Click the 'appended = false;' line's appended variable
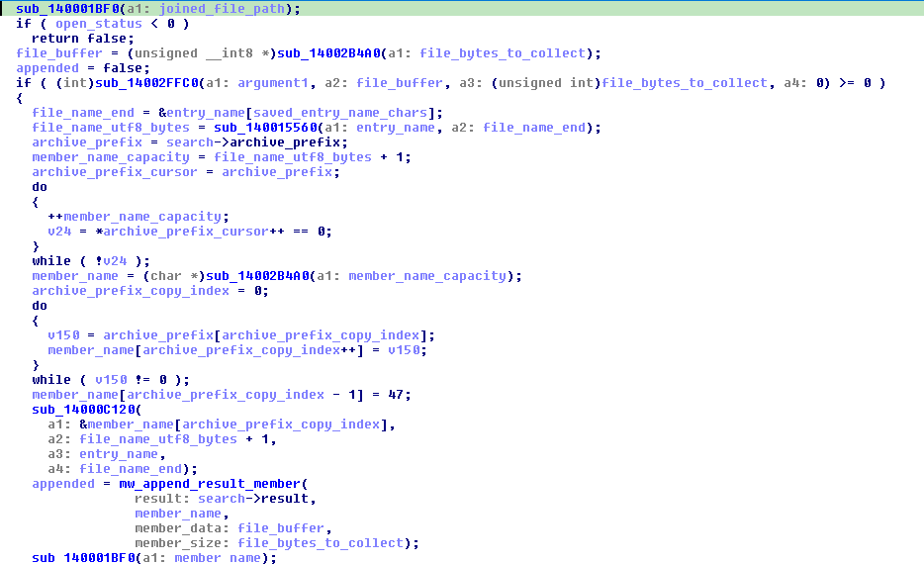The height and width of the screenshot is (564, 924). coord(47,67)
